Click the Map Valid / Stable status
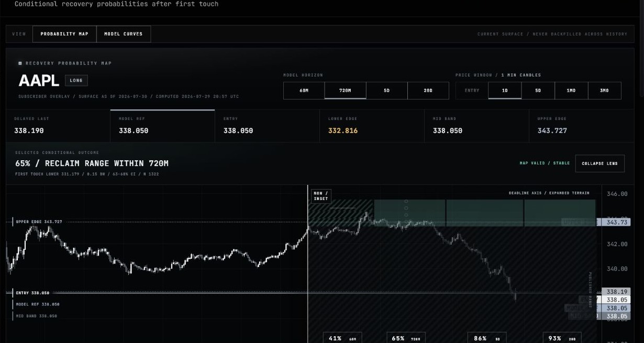 (x=545, y=163)
